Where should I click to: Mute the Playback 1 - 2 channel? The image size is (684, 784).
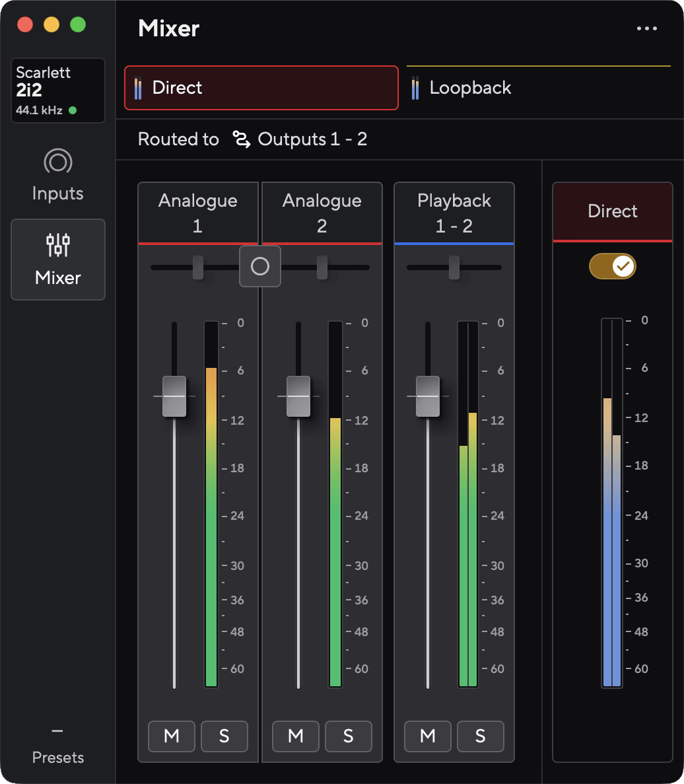[x=428, y=736]
